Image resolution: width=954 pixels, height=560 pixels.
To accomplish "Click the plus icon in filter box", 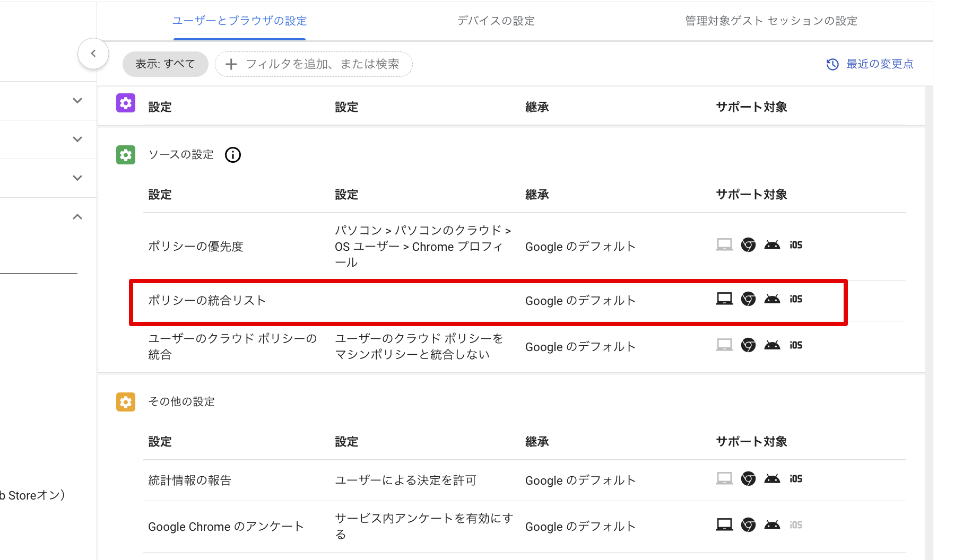I will pos(231,64).
